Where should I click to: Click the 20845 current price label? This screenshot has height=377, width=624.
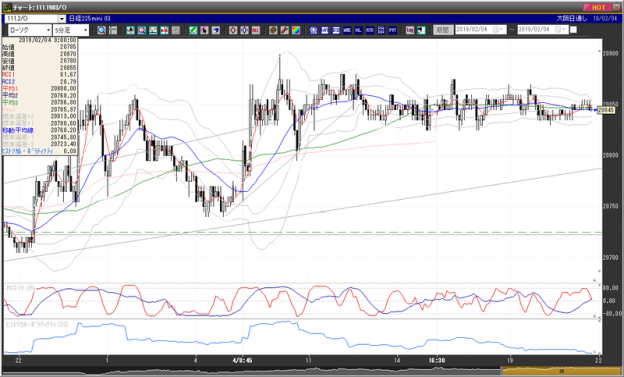tap(606, 110)
